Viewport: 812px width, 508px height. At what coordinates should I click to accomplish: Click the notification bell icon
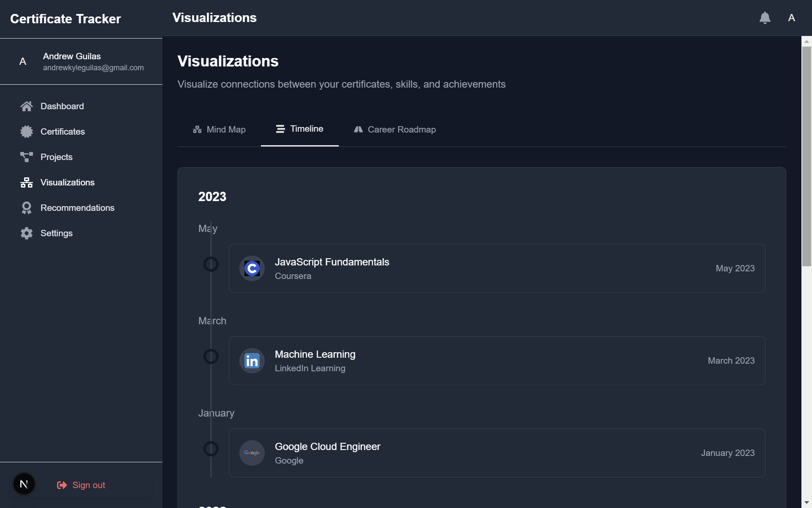pyautogui.click(x=765, y=18)
